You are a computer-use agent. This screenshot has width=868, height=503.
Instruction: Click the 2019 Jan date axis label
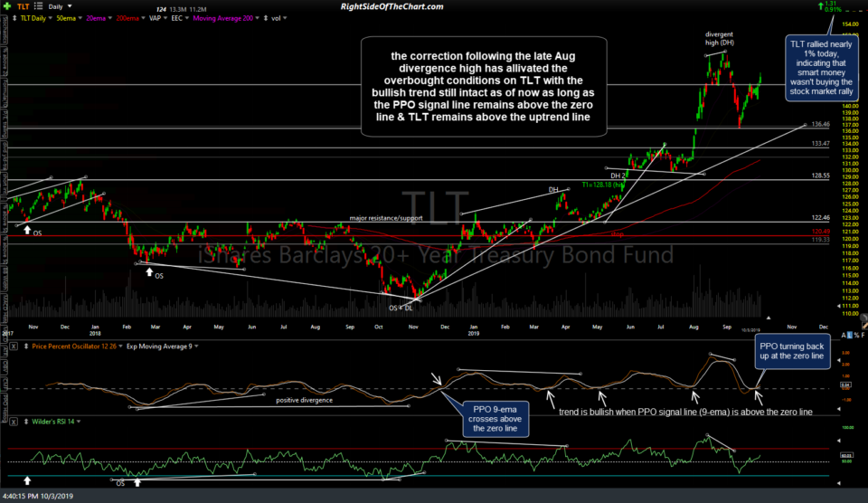pos(473,330)
